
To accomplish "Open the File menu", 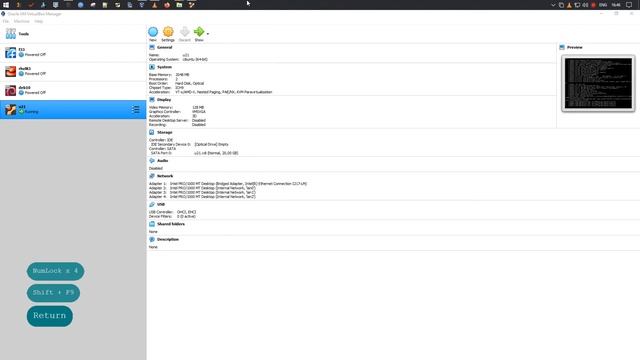I will point(6,21).
